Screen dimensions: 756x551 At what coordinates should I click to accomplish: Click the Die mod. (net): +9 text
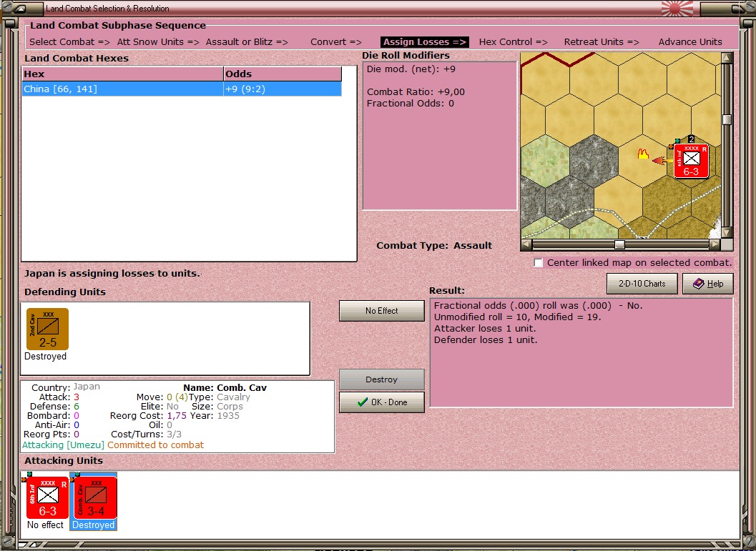pos(411,69)
